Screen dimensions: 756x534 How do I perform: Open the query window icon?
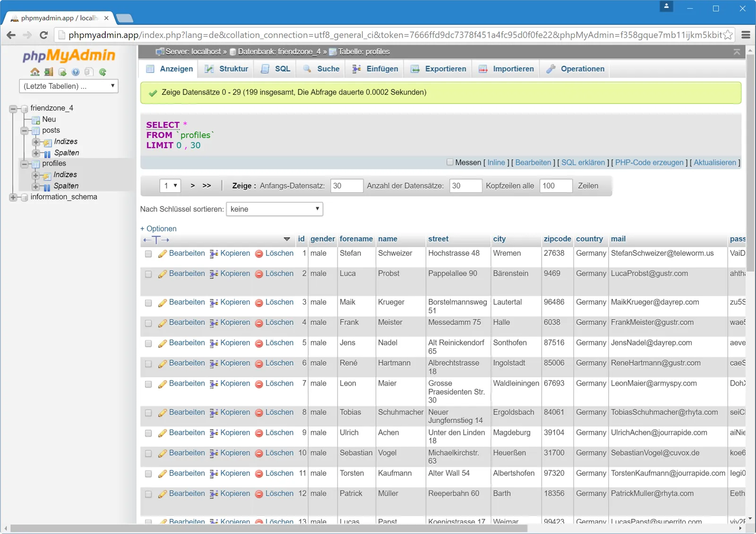[x=62, y=72]
